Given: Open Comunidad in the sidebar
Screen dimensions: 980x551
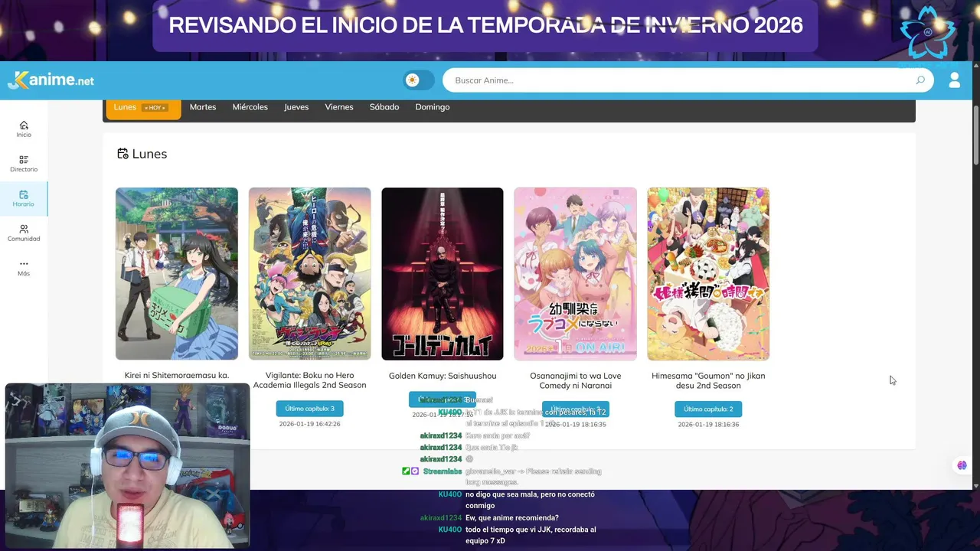Looking at the screenshot, I should click(x=24, y=233).
